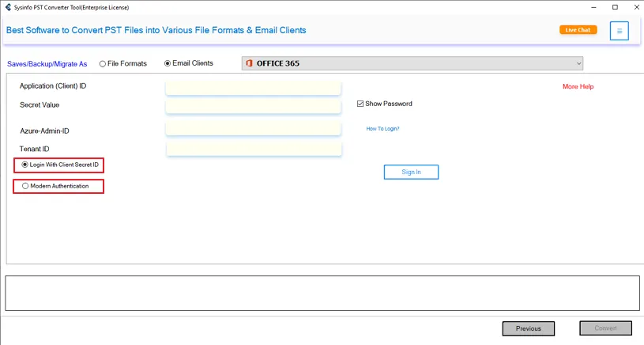Focus the Tenant ID input field
Image resolution: width=644 pixels, height=345 pixels.
click(x=254, y=149)
